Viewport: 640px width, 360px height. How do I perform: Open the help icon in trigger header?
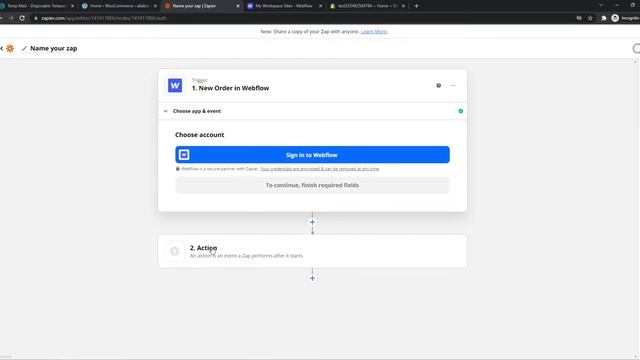pyautogui.click(x=438, y=86)
